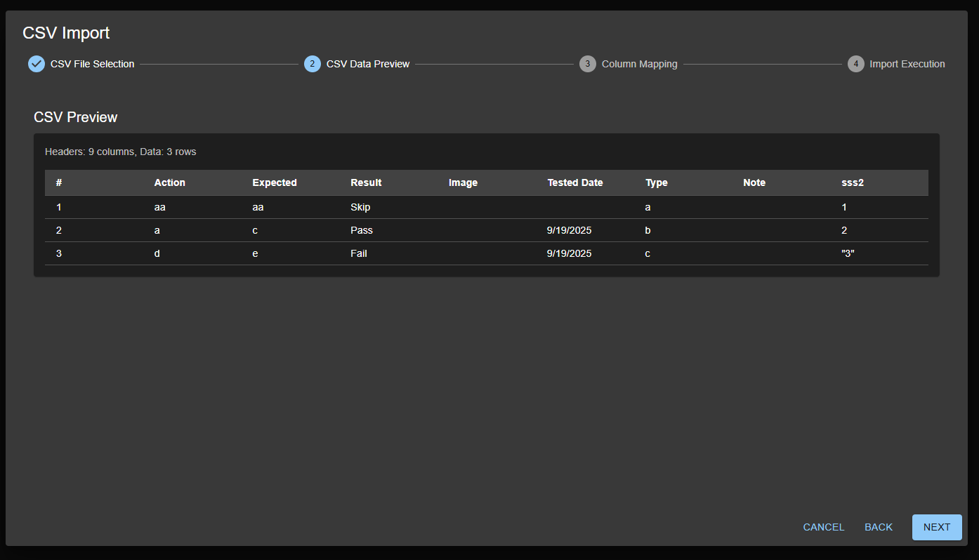The height and width of the screenshot is (560, 979).
Task: Go to the CSV File Selection step label
Action: pos(92,64)
